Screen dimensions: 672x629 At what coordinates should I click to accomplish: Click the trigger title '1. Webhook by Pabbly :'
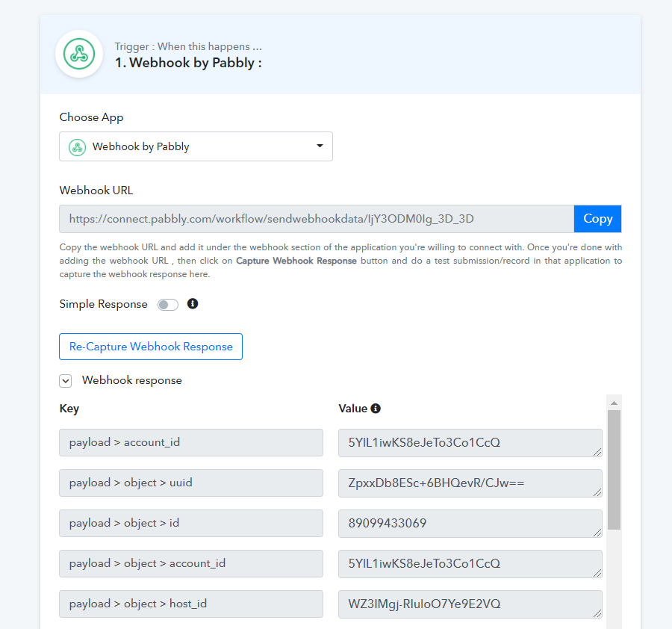pyautogui.click(x=188, y=63)
